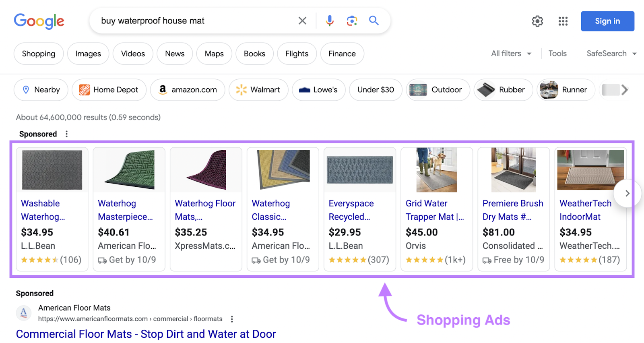The height and width of the screenshot is (343, 644).
Task: Filter results by Home Depot
Action: (109, 90)
